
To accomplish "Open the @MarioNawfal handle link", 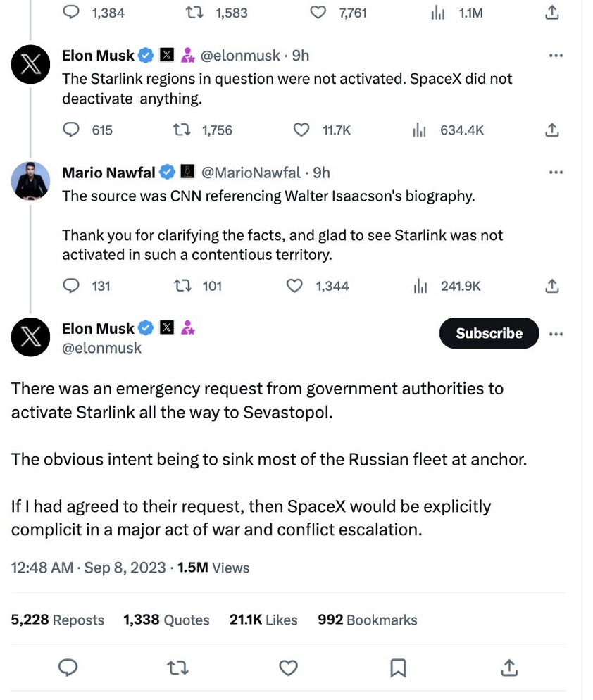I will click(251, 173).
